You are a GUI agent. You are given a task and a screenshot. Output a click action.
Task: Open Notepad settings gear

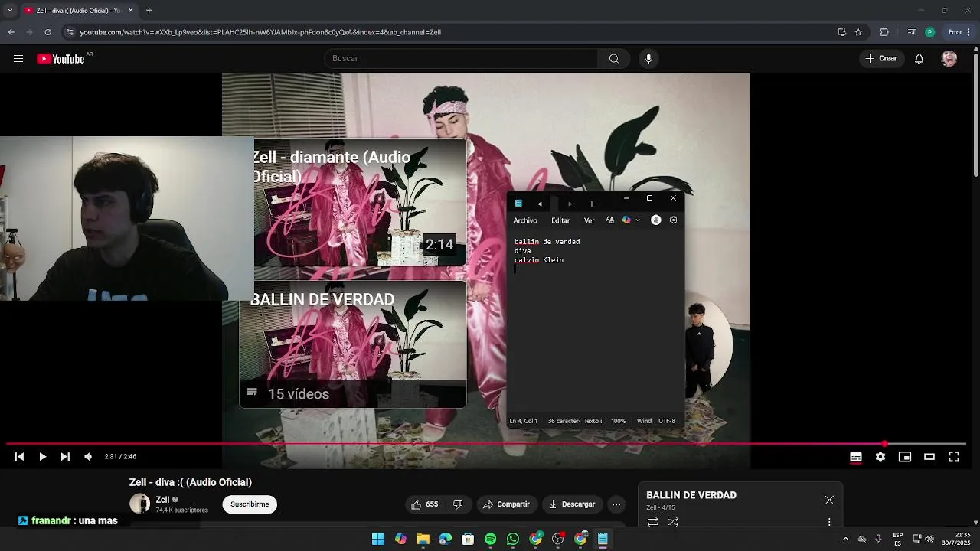[x=673, y=220]
